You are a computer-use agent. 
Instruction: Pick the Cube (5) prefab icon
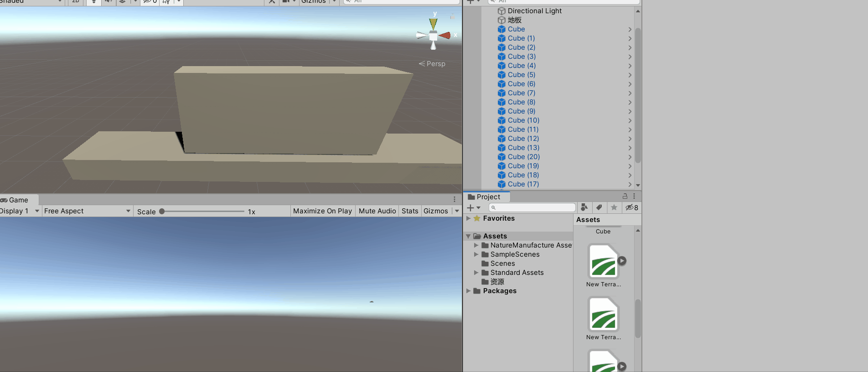501,75
